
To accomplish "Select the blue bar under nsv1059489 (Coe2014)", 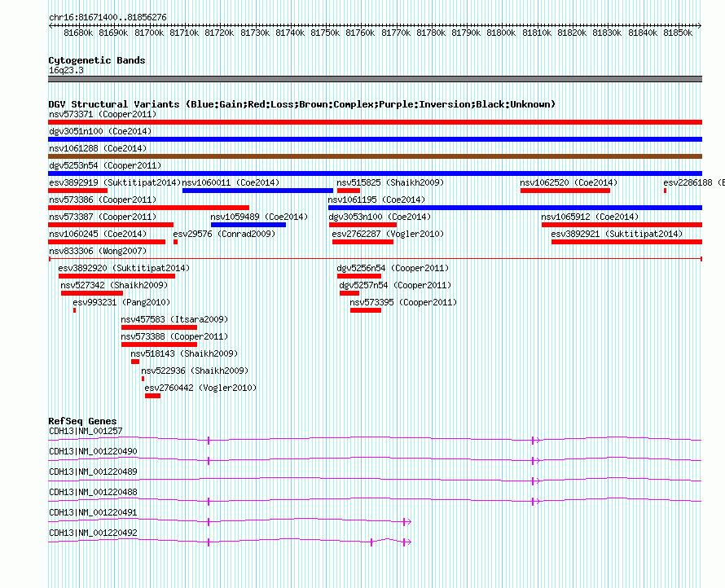I will click(x=248, y=225).
